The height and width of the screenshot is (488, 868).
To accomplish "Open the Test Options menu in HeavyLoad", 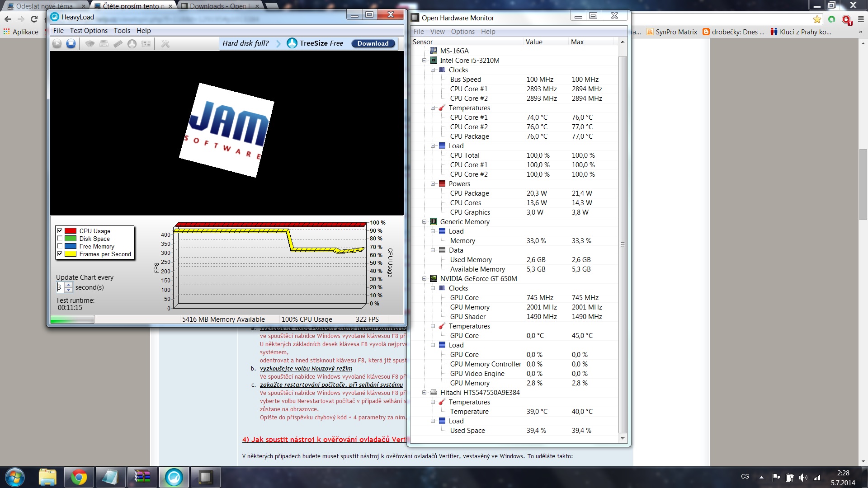I will pyautogui.click(x=89, y=31).
